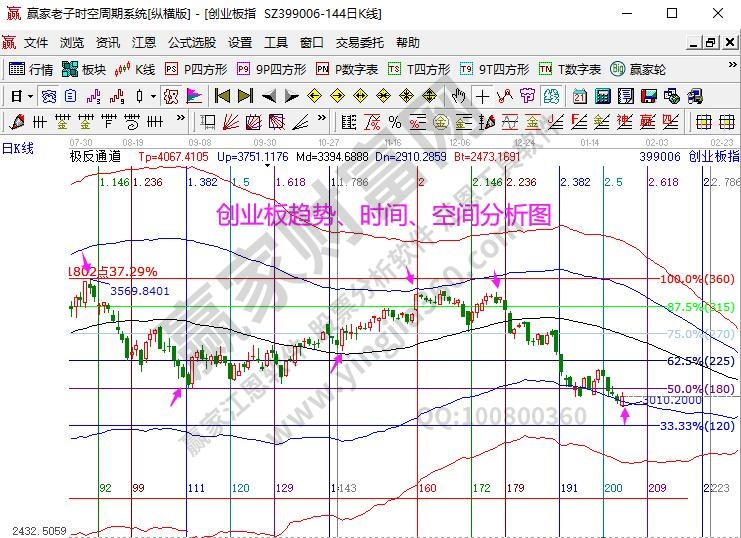Open the 赢家轮 wheel tool

tap(638, 69)
